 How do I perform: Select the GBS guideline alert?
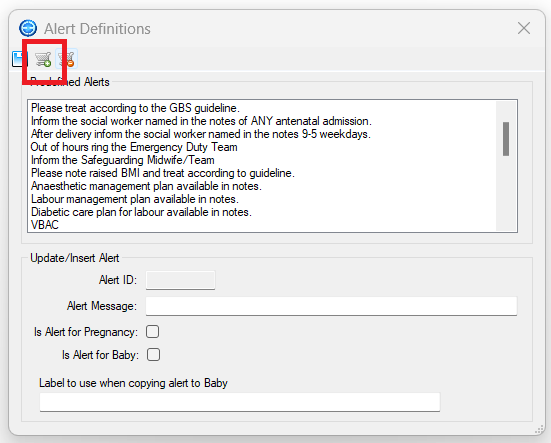click(135, 108)
